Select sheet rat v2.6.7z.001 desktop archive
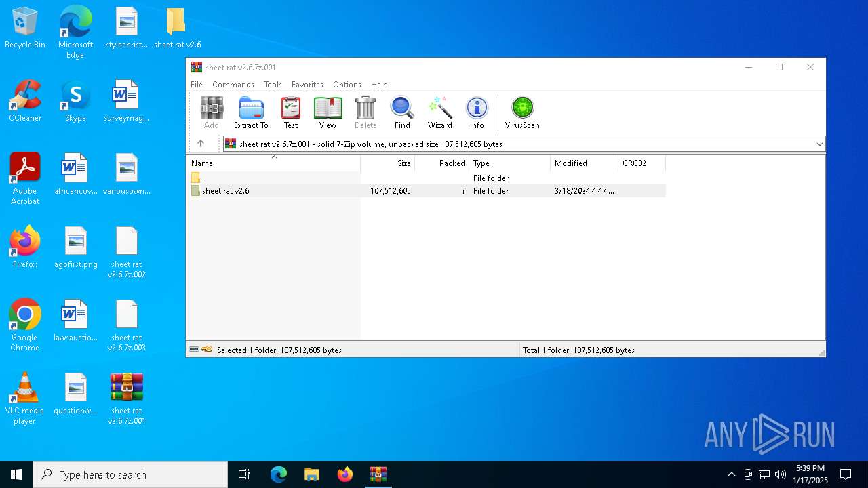The width and height of the screenshot is (868, 488). [x=127, y=399]
